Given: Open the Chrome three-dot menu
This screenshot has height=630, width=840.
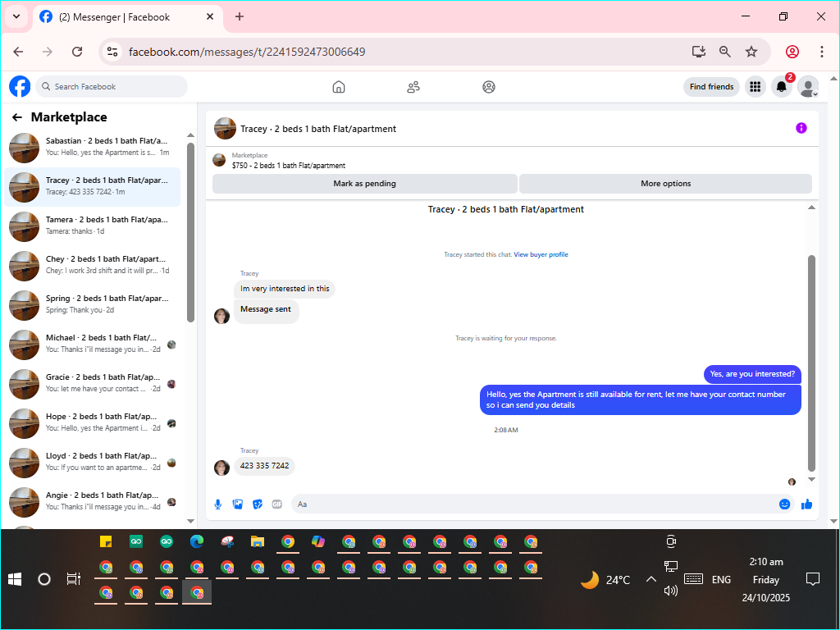Looking at the screenshot, I should tap(821, 52).
